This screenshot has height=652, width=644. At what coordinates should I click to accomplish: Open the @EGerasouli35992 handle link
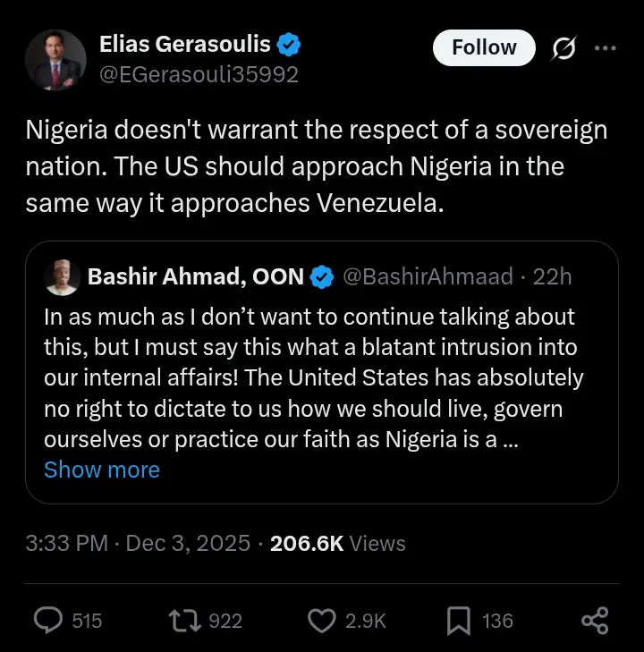[199, 75]
